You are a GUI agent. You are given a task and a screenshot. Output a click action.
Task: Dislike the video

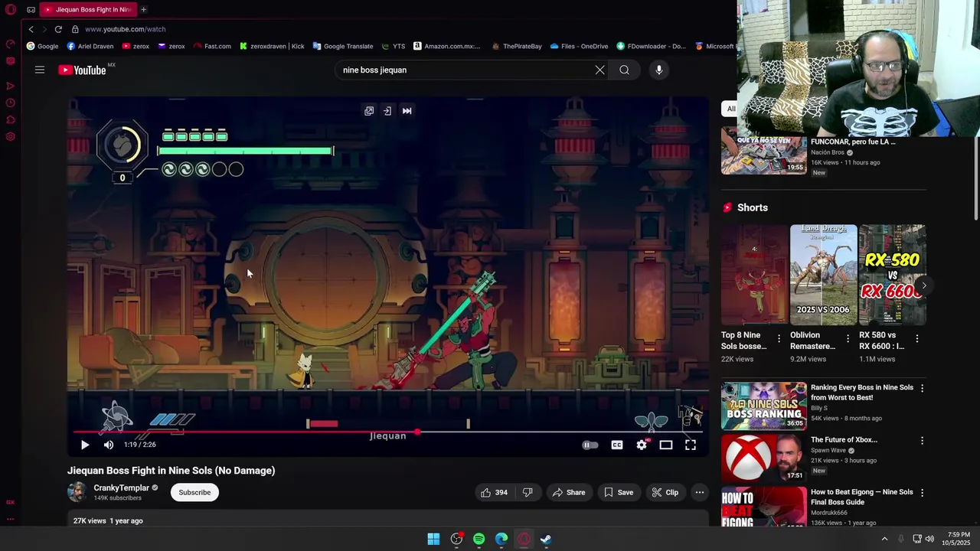528,492
